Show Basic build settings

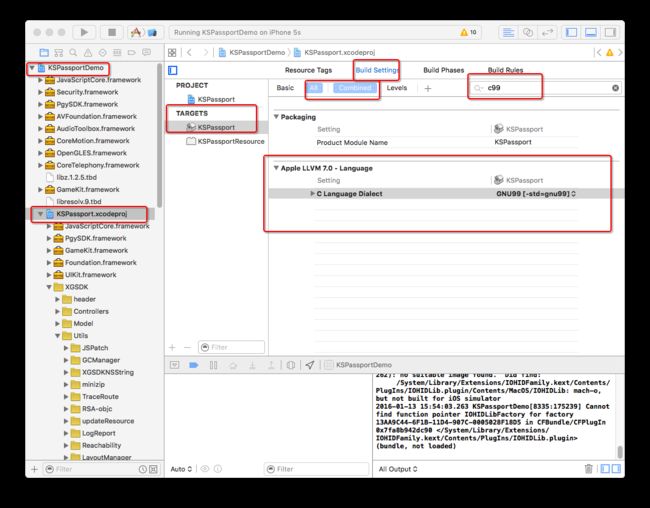(285, 88)
